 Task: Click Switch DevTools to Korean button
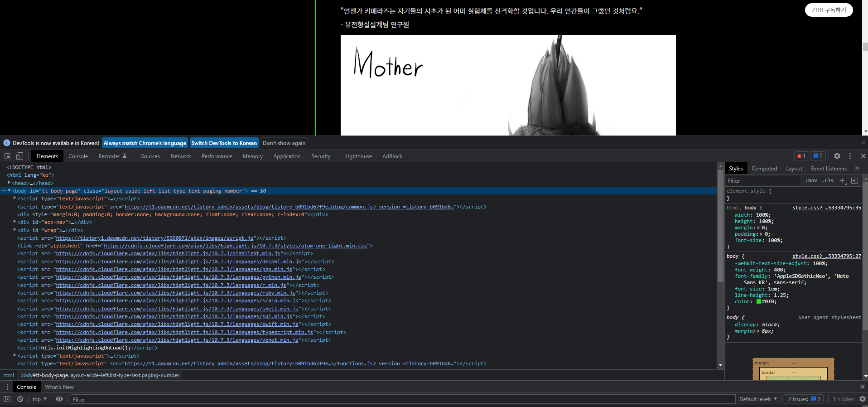(x=224, y=143)
